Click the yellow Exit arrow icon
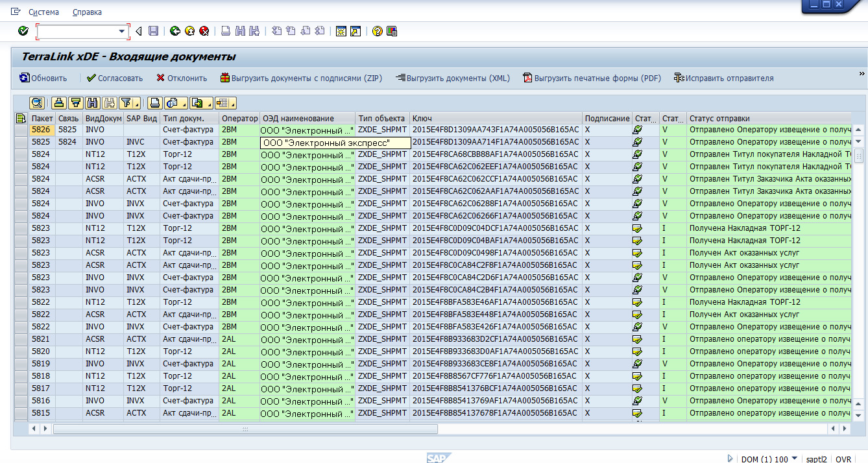 [x=189, y=31]
